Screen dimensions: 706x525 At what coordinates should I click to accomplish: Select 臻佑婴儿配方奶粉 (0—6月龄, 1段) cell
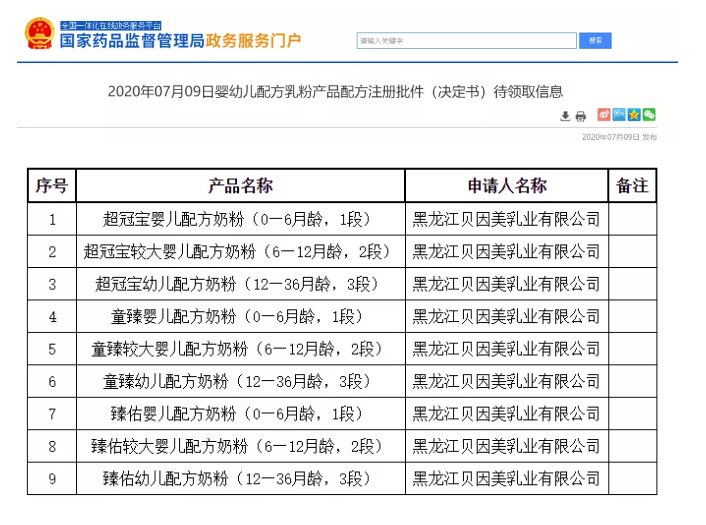[x=240, y=414]
